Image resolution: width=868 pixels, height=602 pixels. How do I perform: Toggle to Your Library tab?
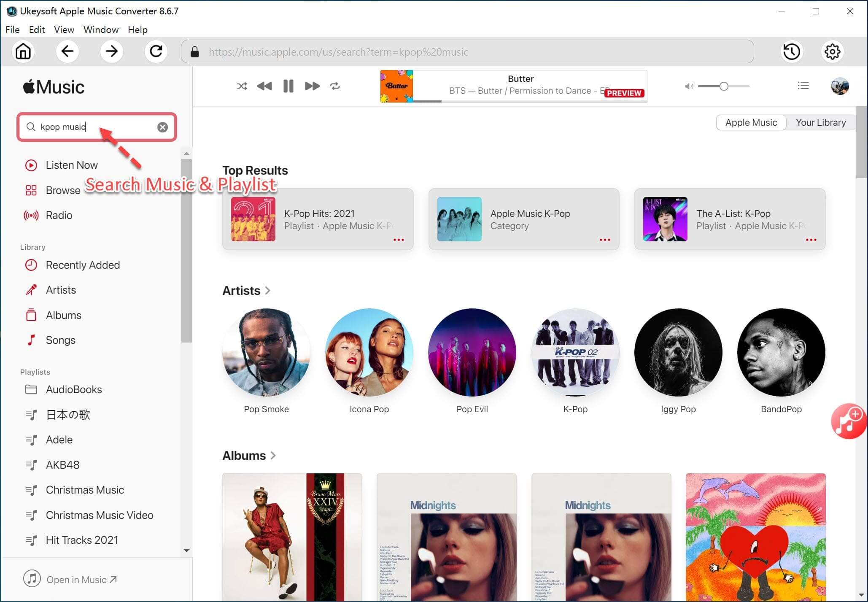[820, 121]
